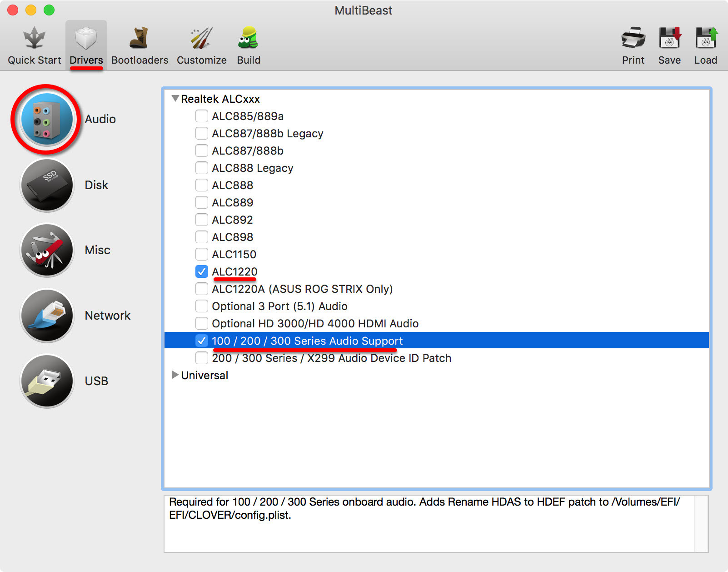
Task: Select the USB plug category icon
Action: pos(46,381)
